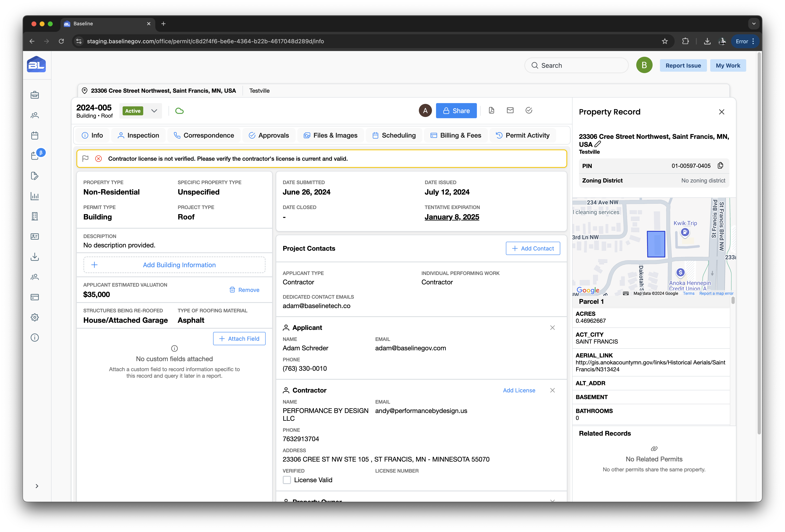Open the Active status dropdown chevron
This screenshot has height=532, width=785.
pyautogui.click(x=154, y=111)
